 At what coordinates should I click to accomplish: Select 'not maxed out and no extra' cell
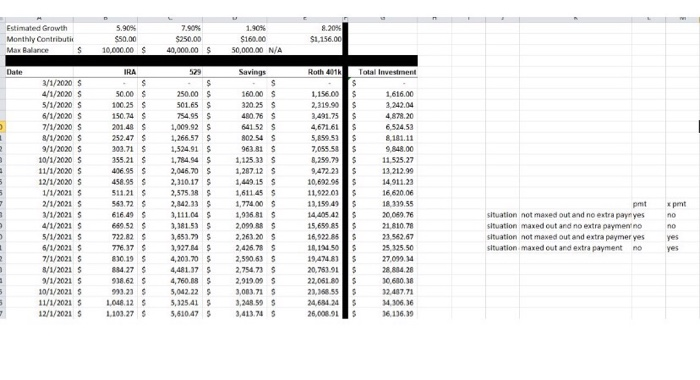[x=575, y=215]
